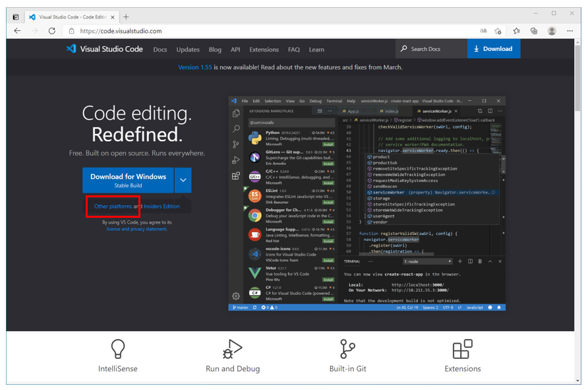Open the browser Settings and more menu
The height and width of the screenshot is (390, 588).
click(x=570, y=31)
